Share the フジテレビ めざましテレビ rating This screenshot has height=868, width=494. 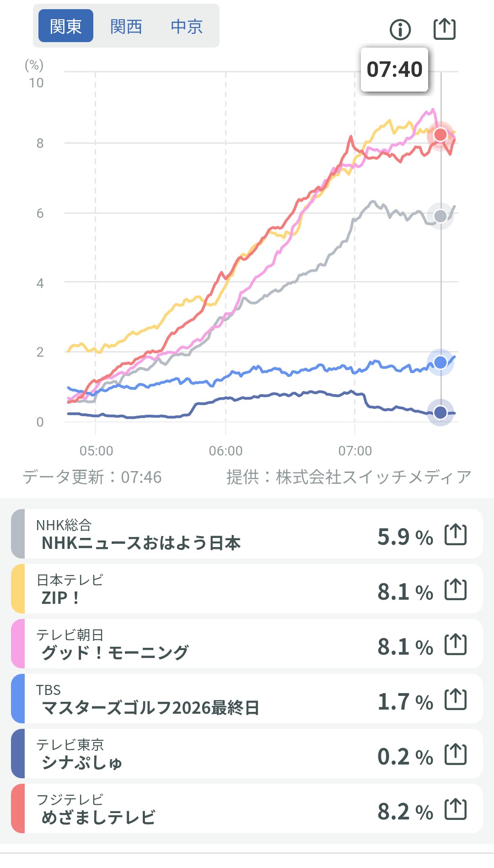tap(456, 809)
